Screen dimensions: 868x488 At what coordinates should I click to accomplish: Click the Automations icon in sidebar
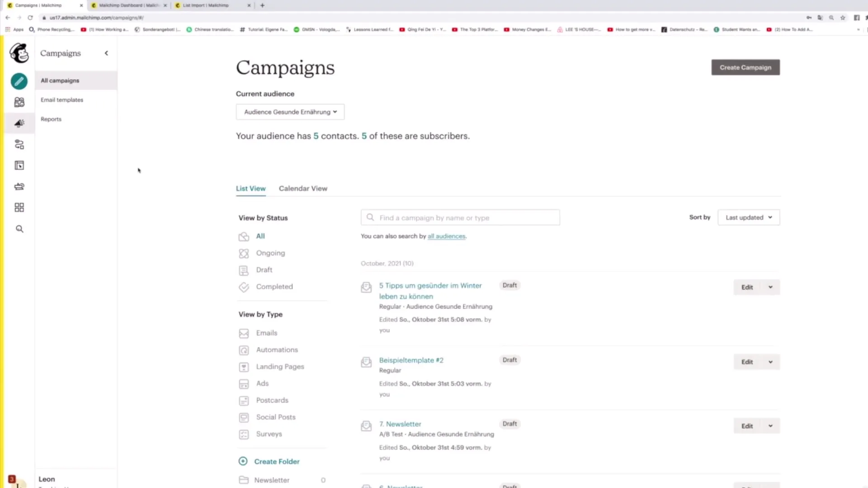(19, 144)
